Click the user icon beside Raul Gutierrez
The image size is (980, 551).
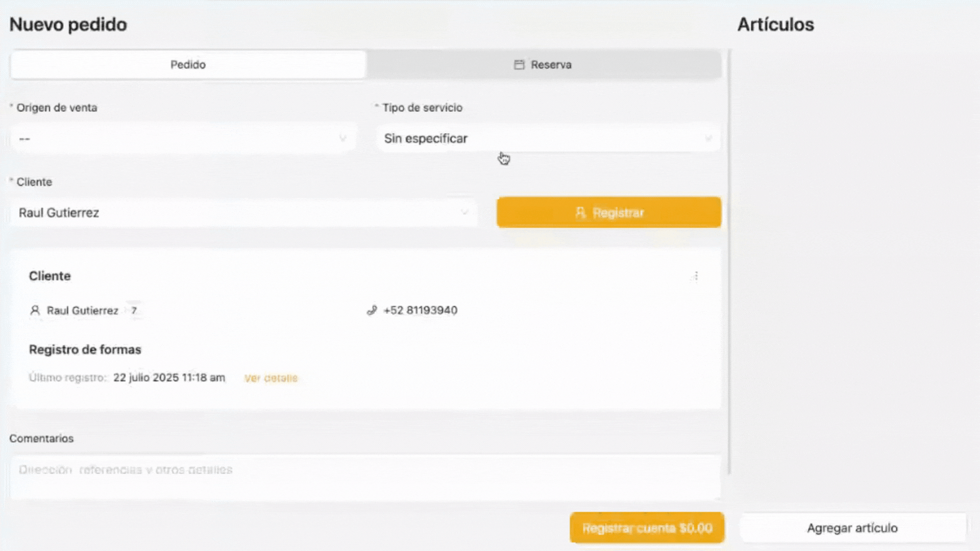(35, 310)
